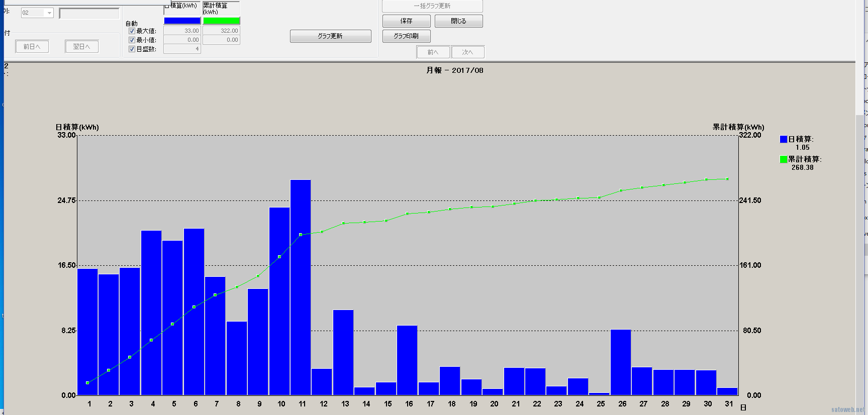Image resolution: width=868 pixels, height=415 pixels.
Task: Click the bar for day 16
Action: point(407,360)
